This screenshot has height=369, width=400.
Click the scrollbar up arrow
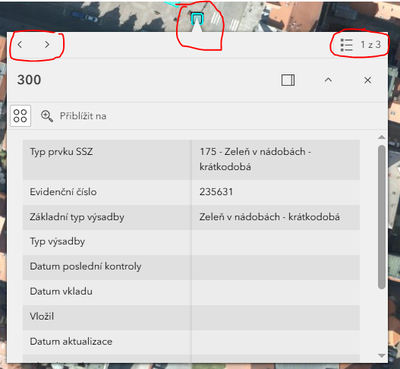point(382,137)
